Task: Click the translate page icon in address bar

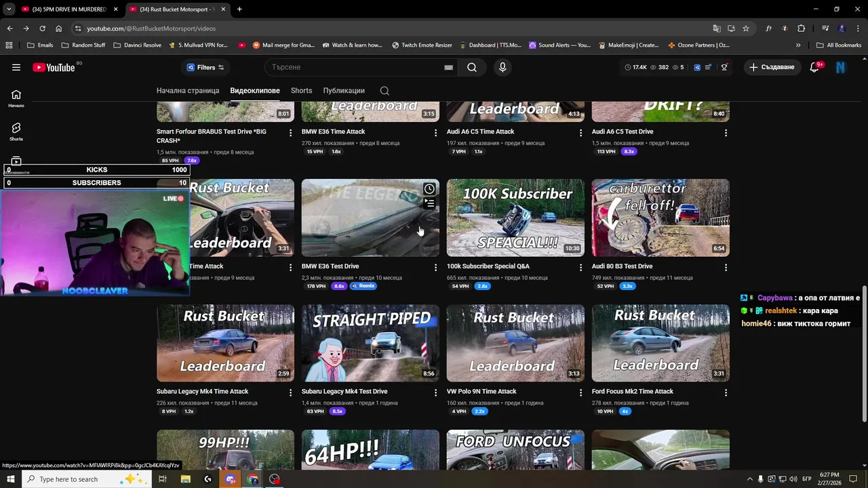Action: 717,28
